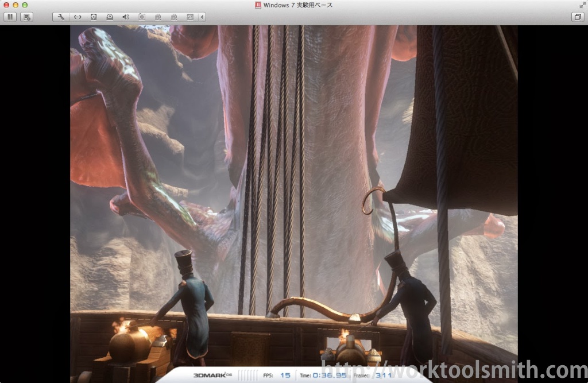This screenshot has width=588, height=383.
Task: Click the hard disk device icon
Action: (94, 17)
